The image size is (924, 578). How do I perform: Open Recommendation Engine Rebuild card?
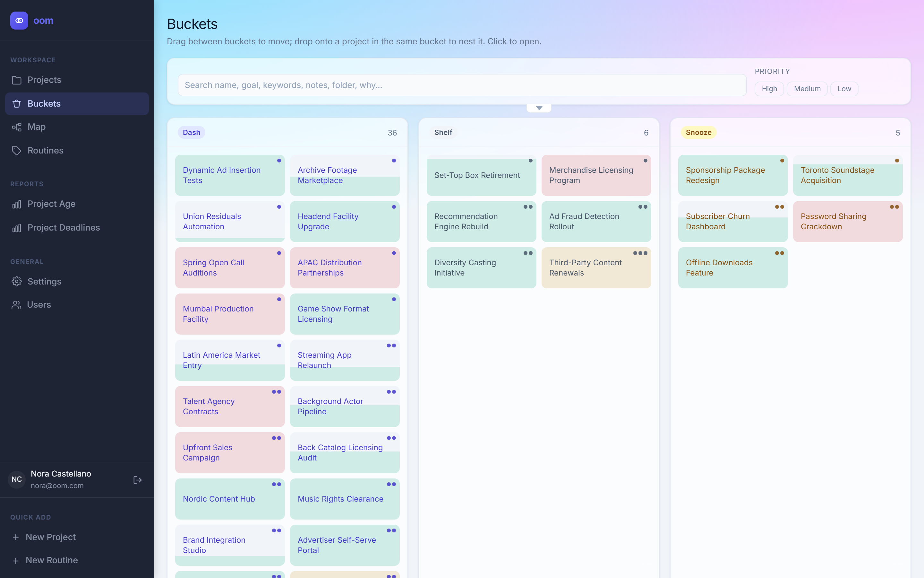(481, 222)
